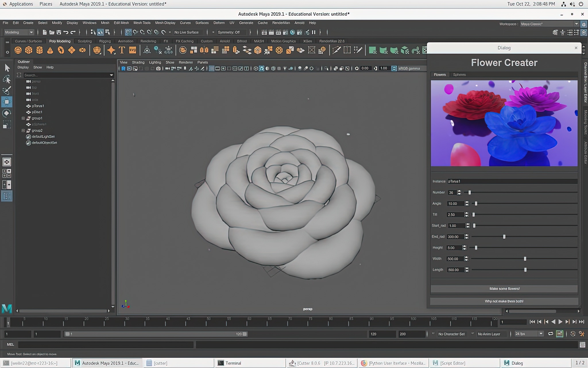Screen dimensions: 588x368
Task: Select the polygon Type text tool icon
Action: coord(122,50)
